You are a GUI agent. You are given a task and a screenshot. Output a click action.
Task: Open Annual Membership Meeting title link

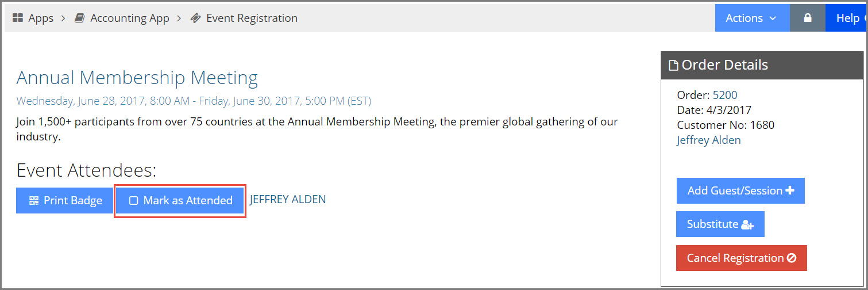coord(137,77)
